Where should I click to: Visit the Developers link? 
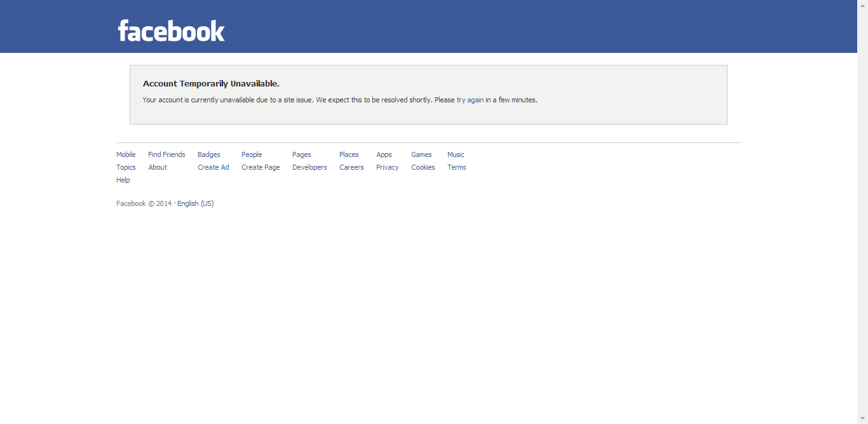point(309,167)
